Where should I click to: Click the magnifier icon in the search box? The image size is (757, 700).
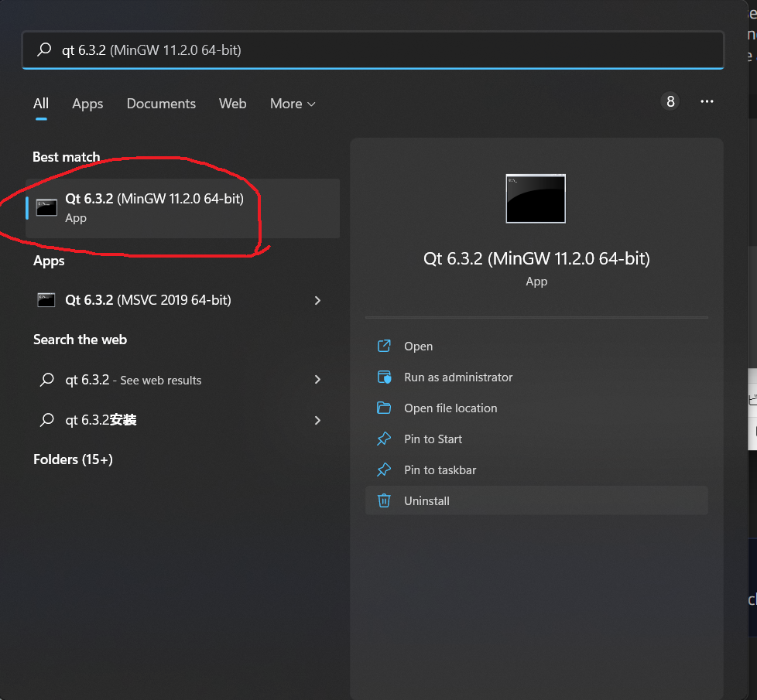pyautogui.click(x=45, y=50)
